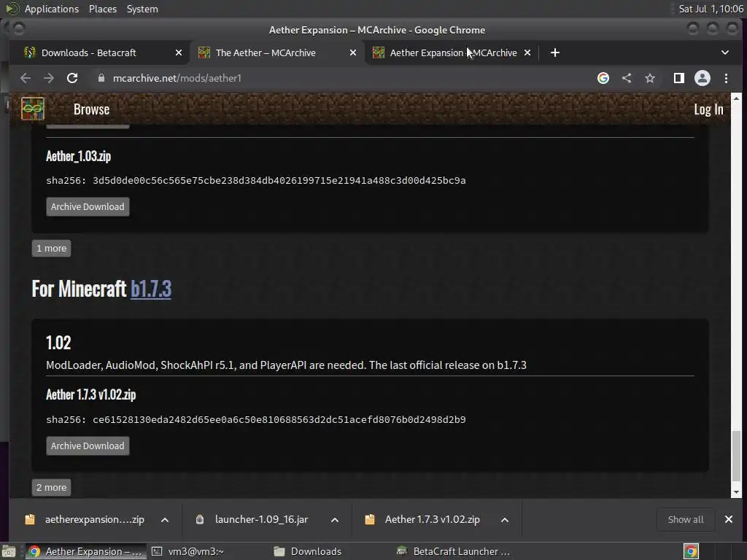Click the Log In link
This screenshot has height=560, width=747.
coord(708,109)
